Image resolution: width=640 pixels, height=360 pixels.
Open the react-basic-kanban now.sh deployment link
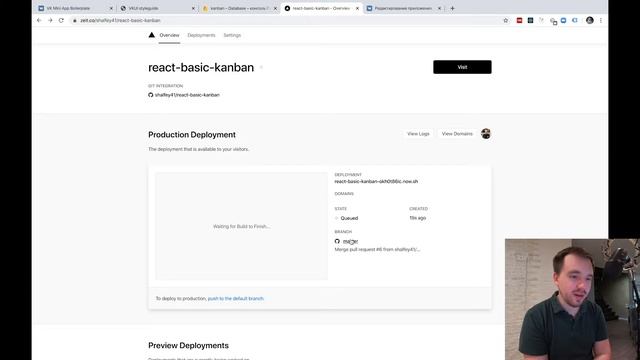[376, 181]
